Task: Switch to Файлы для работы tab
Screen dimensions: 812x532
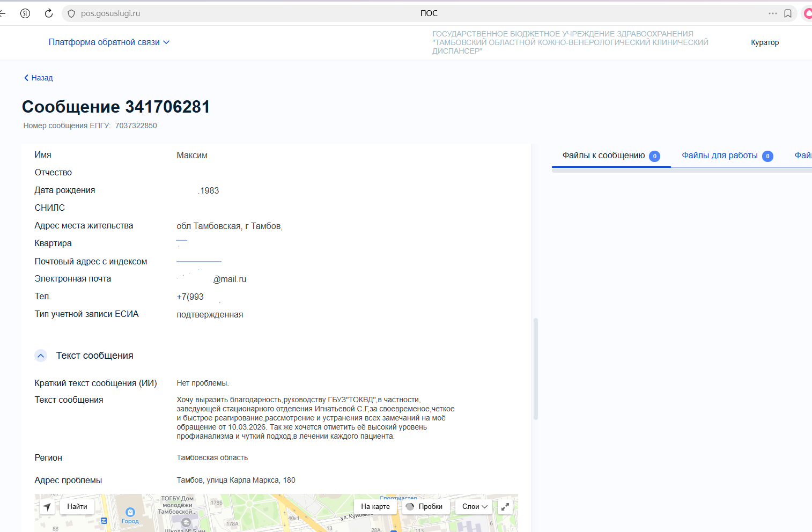Action: 719,156
